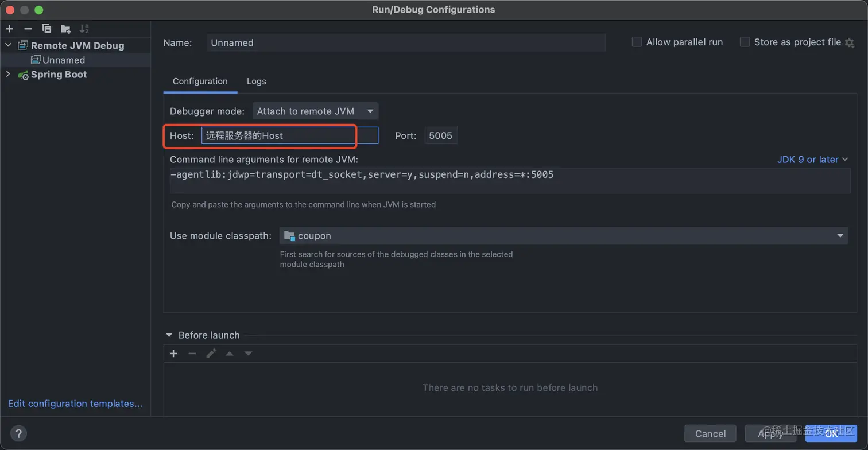This screenshot has height=450, width=868.
Task: Click into the Port field
Action: [440, 136]
